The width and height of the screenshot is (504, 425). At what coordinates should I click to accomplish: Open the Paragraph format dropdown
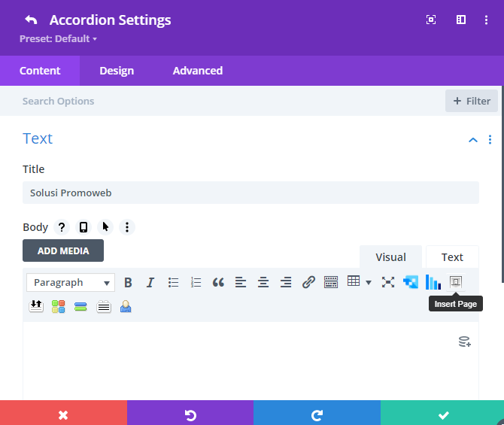point(71,283)
